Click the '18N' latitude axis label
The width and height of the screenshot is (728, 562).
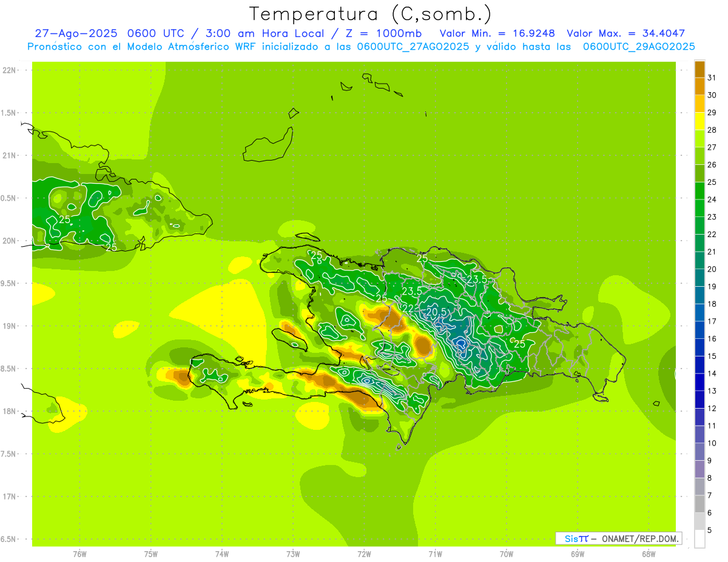click(9, 411)
